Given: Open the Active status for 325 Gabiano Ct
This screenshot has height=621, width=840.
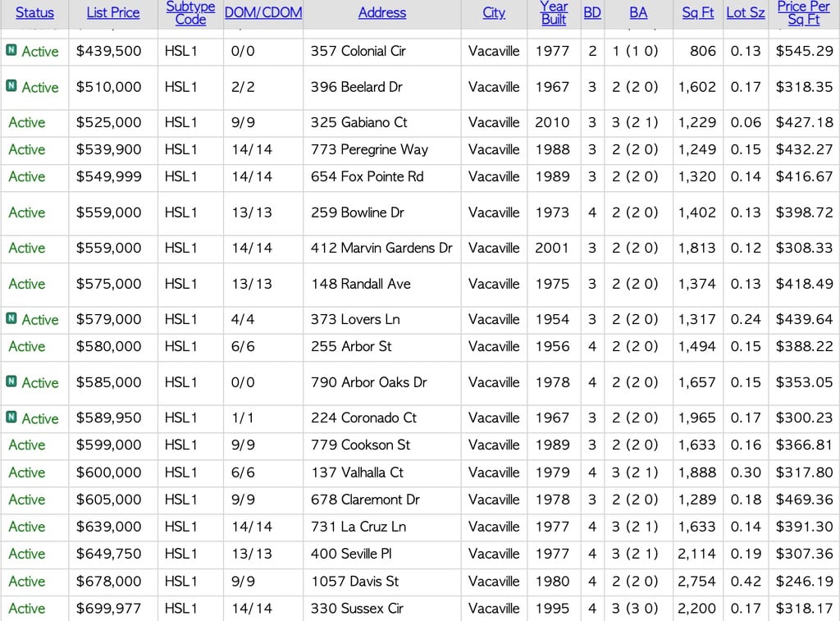Looking at the screenshot, I should pos(27,122).
